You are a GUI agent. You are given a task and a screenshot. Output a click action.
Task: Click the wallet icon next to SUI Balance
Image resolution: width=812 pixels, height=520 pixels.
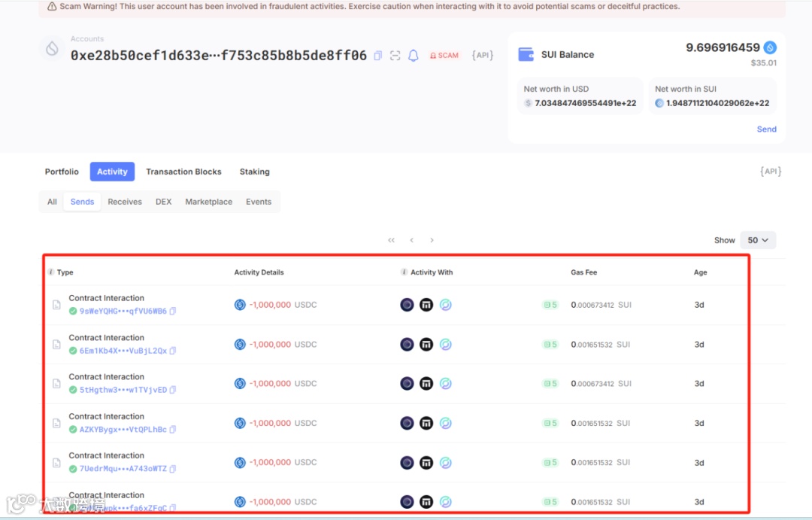coord(526,54)
